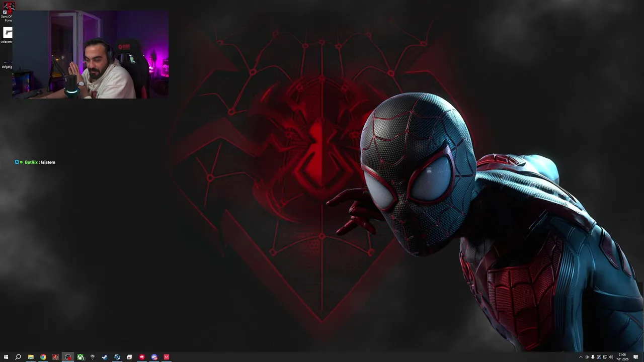Open the taskbar search magnifier

(18, 357)
